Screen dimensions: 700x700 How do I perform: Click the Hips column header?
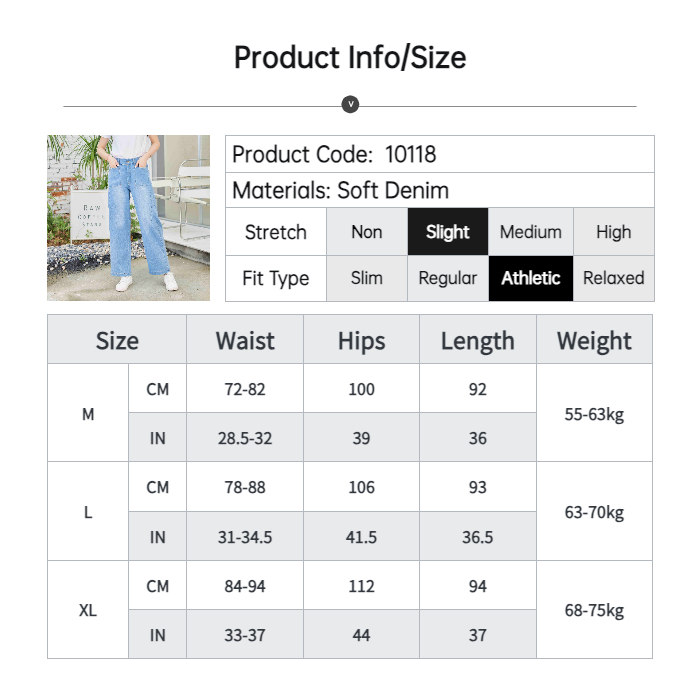361,340
